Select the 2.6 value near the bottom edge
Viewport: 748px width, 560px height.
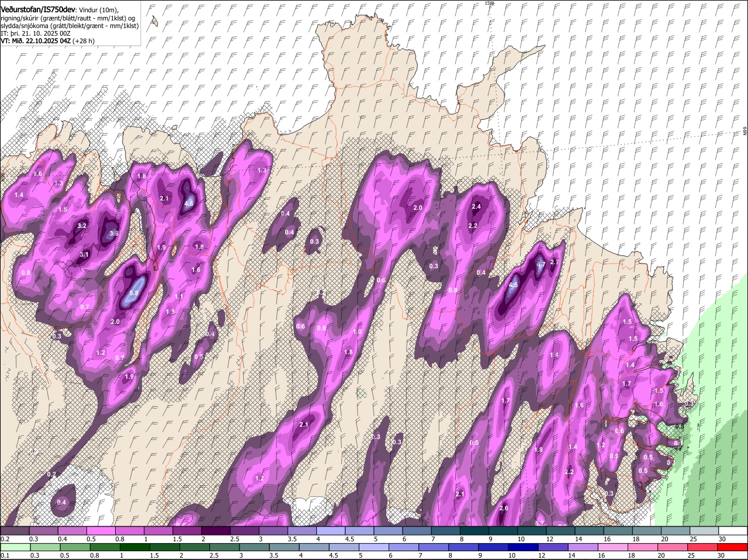pos(504,509)
